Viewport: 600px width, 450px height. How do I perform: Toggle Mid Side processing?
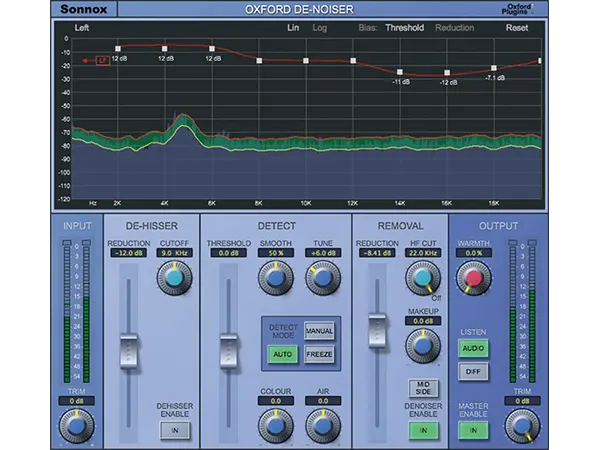[x=423, y=388]
